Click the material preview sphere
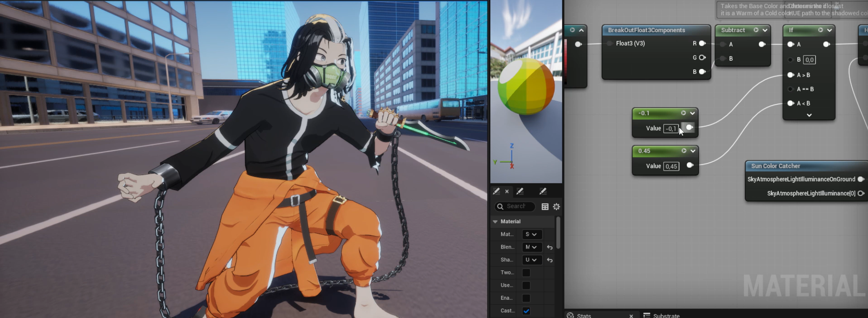The image size is (868, 318). pos(526,86)
